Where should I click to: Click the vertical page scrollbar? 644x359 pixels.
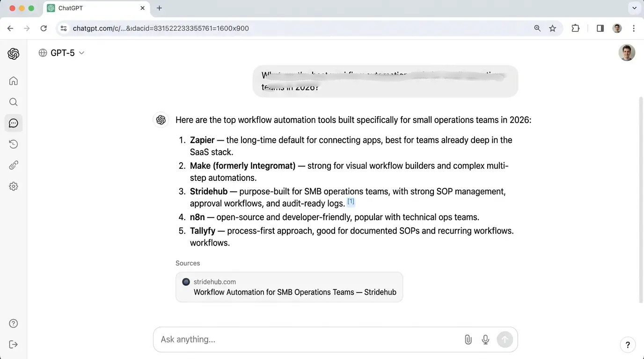tap(641, 200)
